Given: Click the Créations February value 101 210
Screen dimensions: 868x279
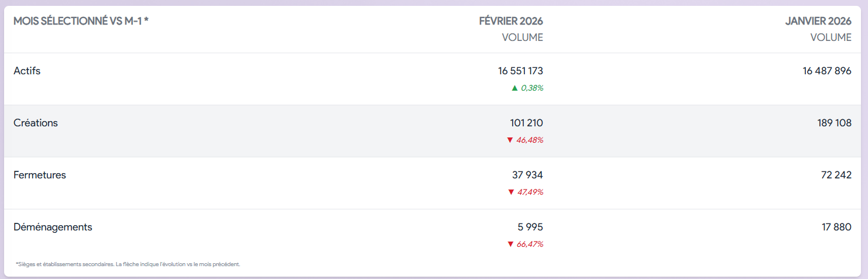Looking at the screenshot, I should 526,123.
